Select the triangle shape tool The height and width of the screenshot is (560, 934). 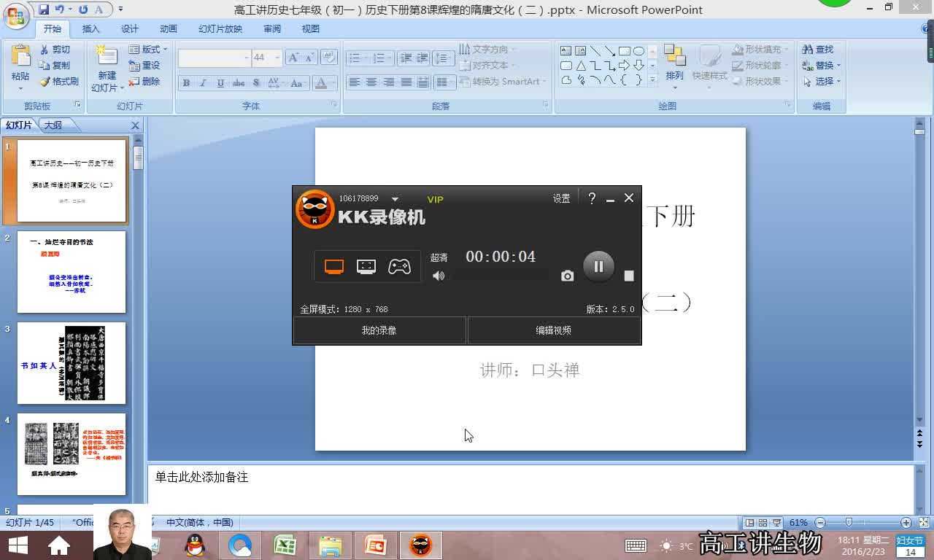point(581,66)
